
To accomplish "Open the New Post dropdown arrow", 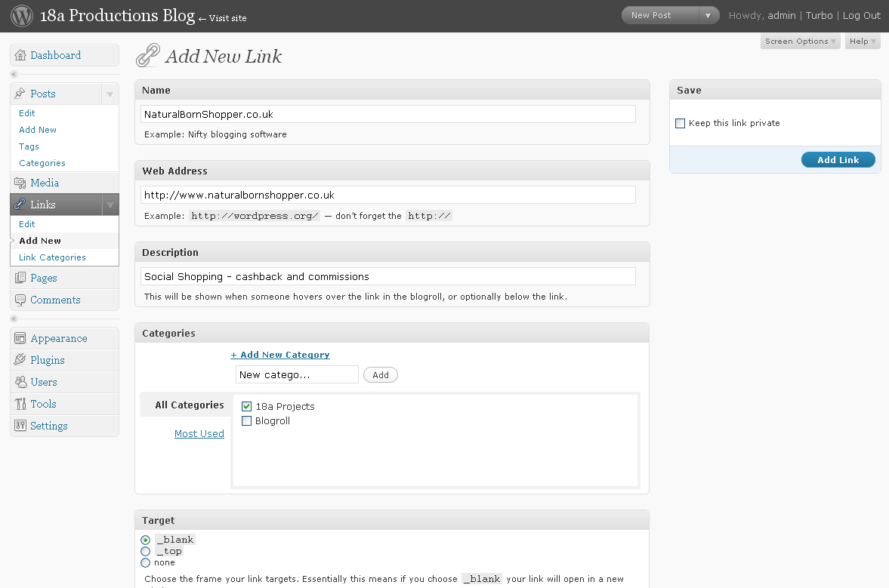I will 708,15.
